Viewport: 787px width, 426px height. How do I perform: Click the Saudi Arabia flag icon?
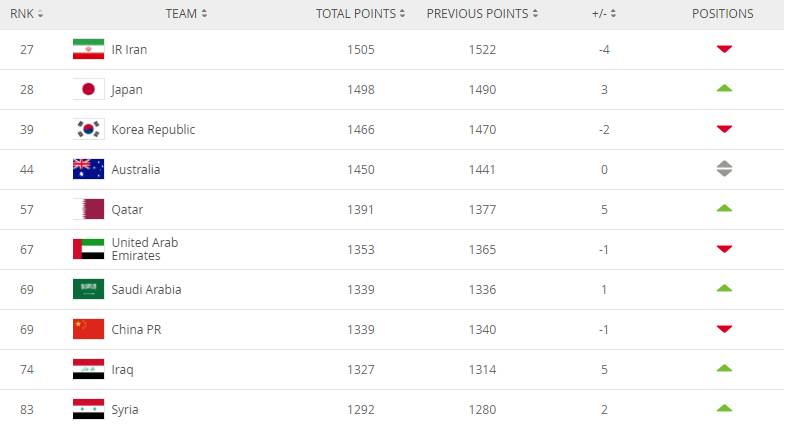click(x=88, y=289)
